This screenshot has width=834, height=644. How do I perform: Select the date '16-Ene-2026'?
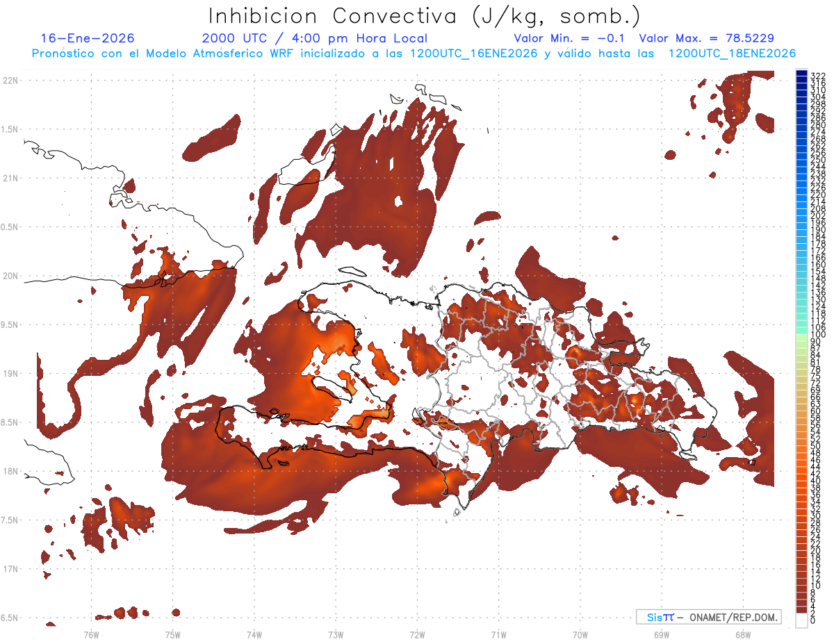click(x=88, y=38)
